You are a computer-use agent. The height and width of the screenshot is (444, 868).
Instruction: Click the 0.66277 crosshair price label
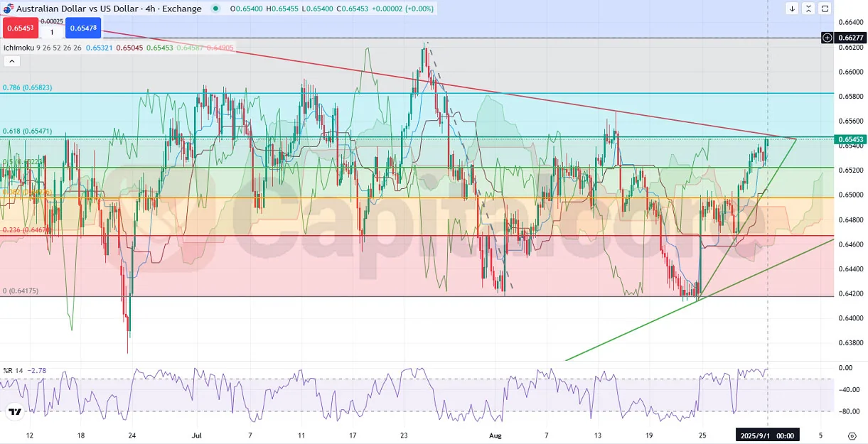point(850,38)
